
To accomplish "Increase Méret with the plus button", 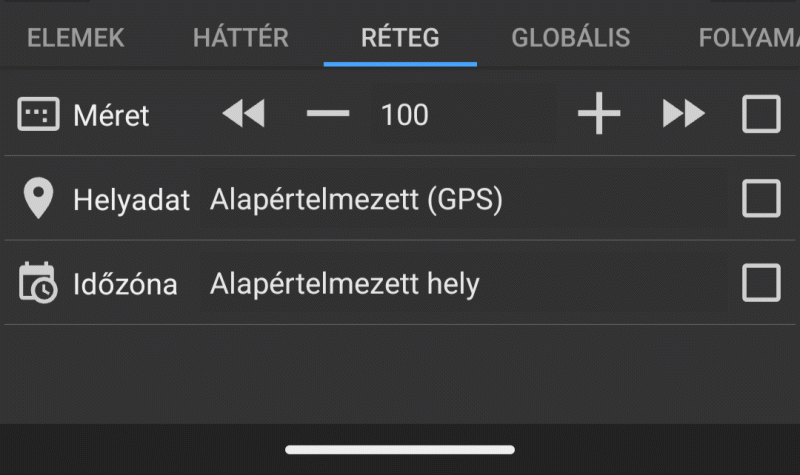I will click(x=599, y=113).
